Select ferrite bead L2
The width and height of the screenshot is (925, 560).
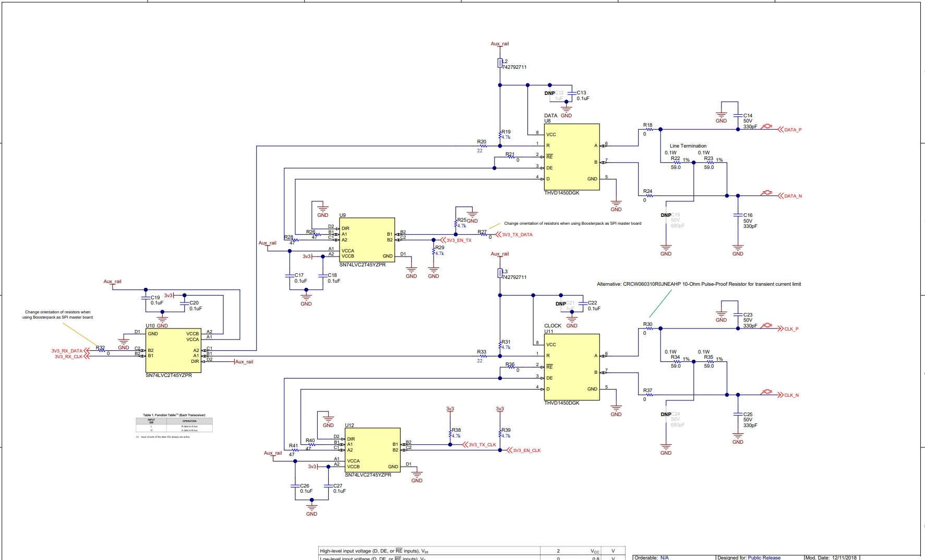click(x=500, y=63)
